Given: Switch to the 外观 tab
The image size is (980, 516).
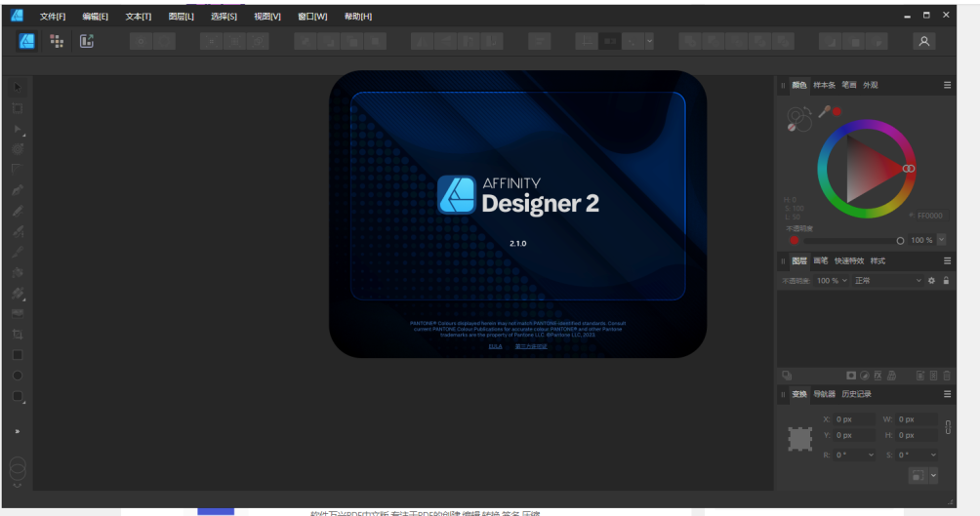Looking at the screenshot, I should coord(871,85).
